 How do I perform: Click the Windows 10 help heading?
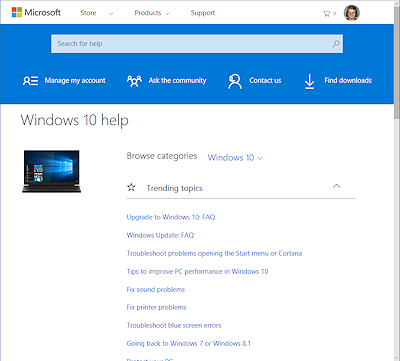[x=75, y=120]
